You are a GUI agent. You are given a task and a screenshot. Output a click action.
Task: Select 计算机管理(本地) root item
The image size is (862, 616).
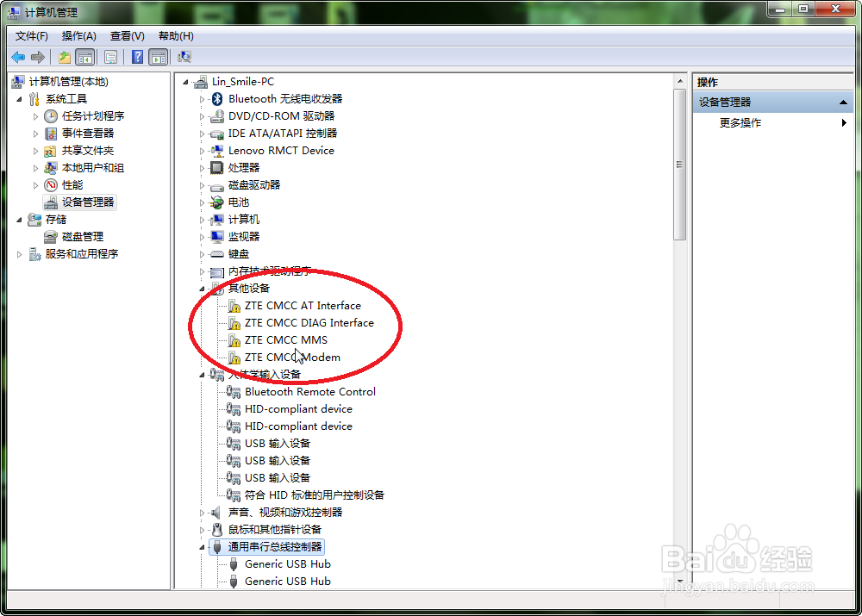click(x=69, y=82)
